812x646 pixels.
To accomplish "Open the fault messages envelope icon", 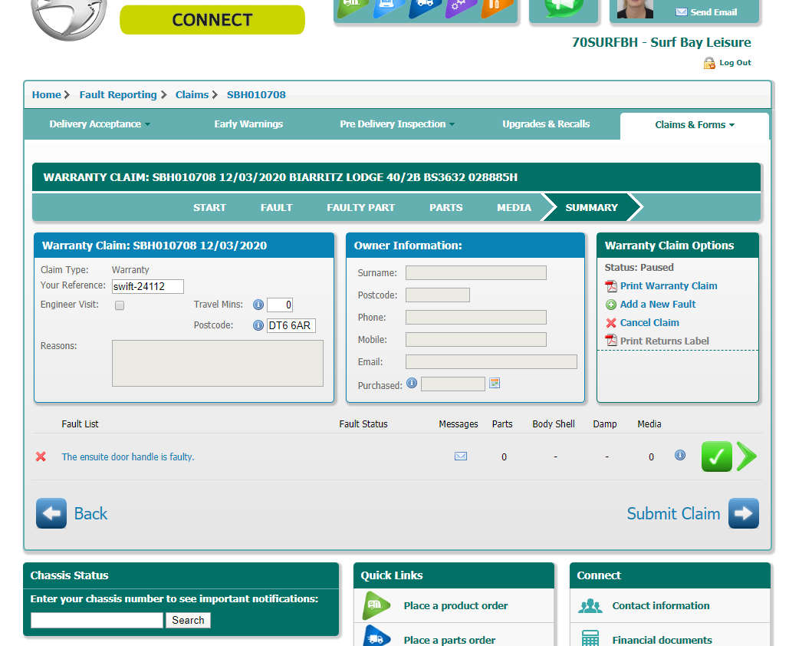I will tap(461, 456).
